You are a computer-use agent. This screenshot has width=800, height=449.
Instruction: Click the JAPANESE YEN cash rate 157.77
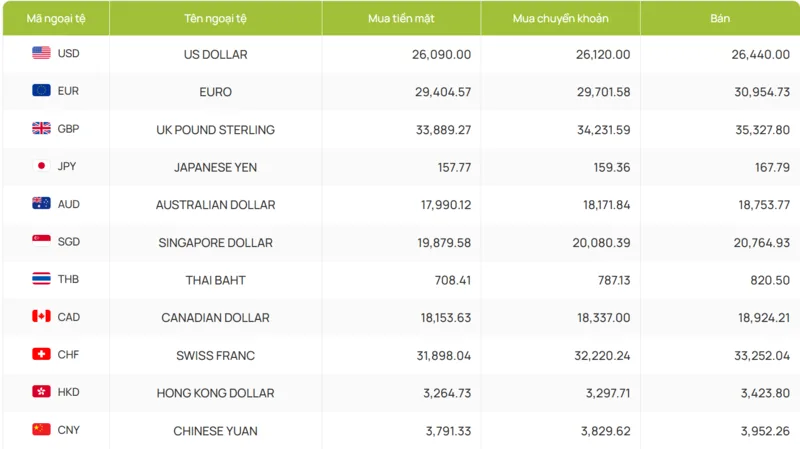(454, 167)
